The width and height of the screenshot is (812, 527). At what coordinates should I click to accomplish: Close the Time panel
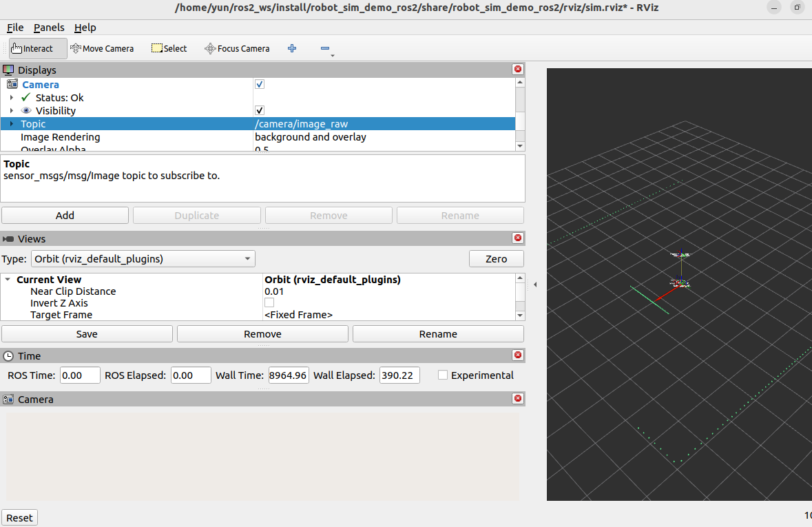coord(517,355)
